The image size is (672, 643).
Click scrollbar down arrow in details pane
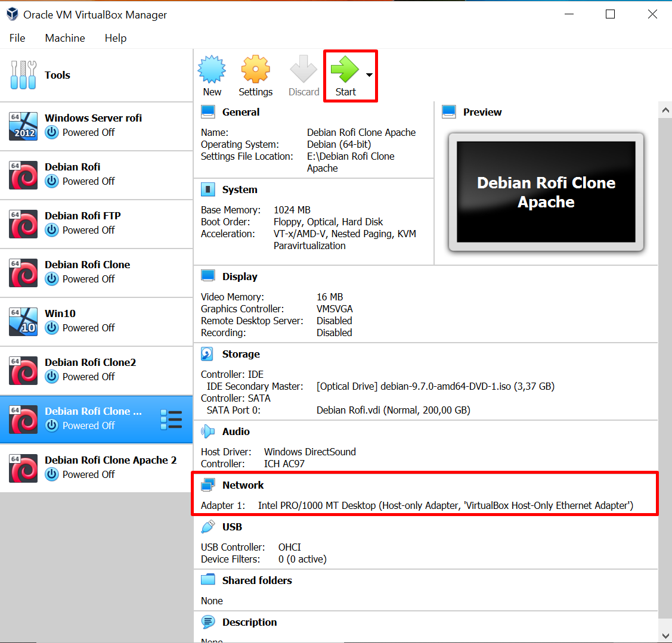pyautogui.click(x=665, y=636)
